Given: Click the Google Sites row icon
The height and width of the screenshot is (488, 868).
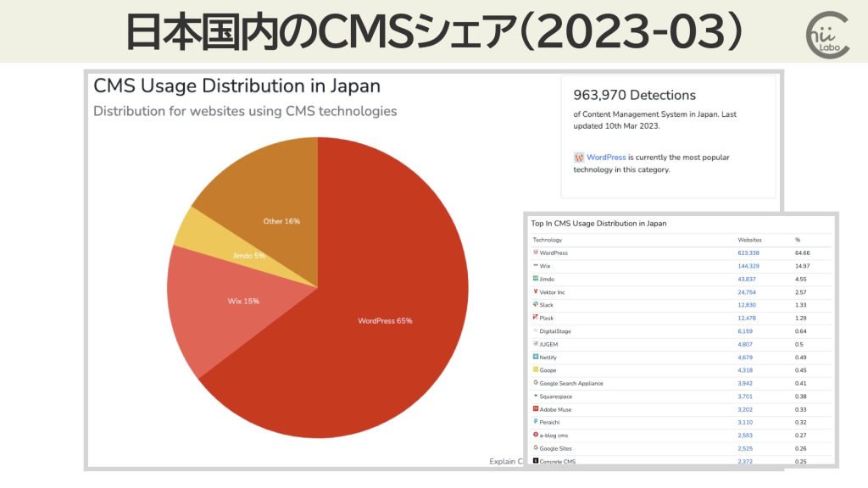Looking at the screenshot, I should [536, 448].
